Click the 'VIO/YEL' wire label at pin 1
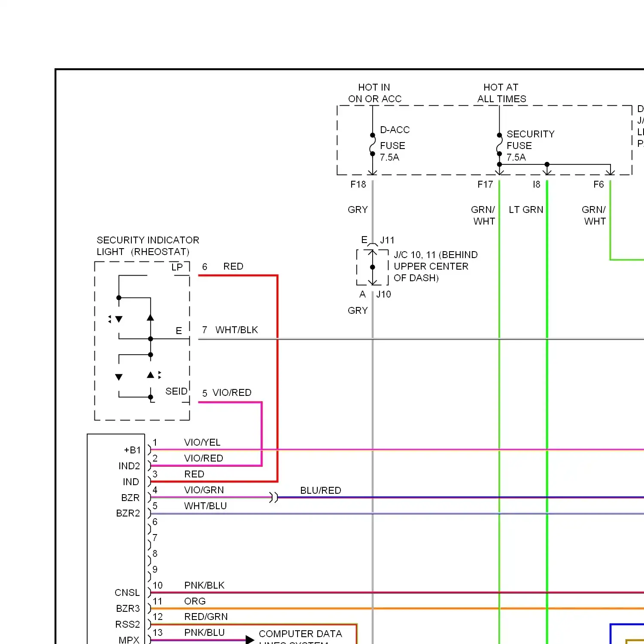 click(202, 442)
